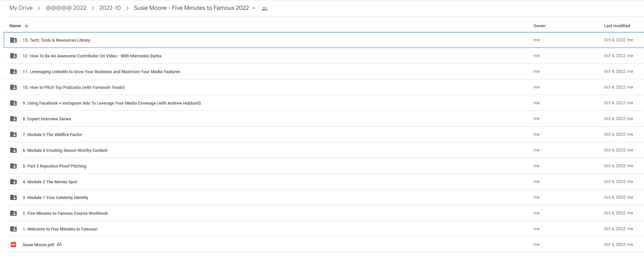Click the shared icon next to Susie Moore.pdf
Screen dimensions: 644x260
(x=59, y=244)
